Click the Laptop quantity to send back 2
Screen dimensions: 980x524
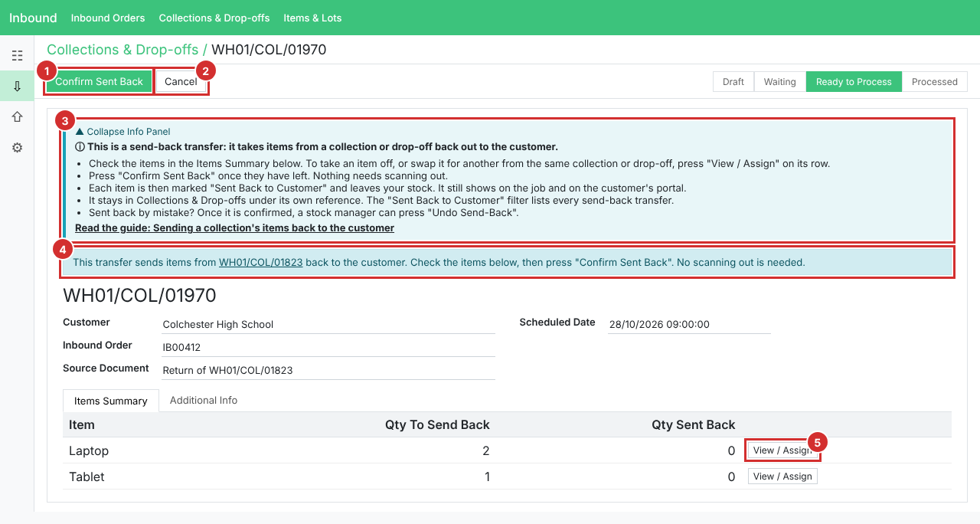coord(485,450)
